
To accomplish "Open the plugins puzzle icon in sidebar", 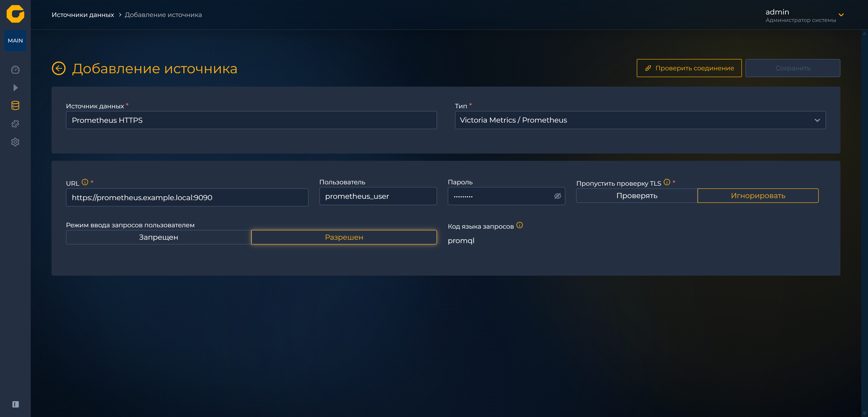I will click(x=15, y=124).
